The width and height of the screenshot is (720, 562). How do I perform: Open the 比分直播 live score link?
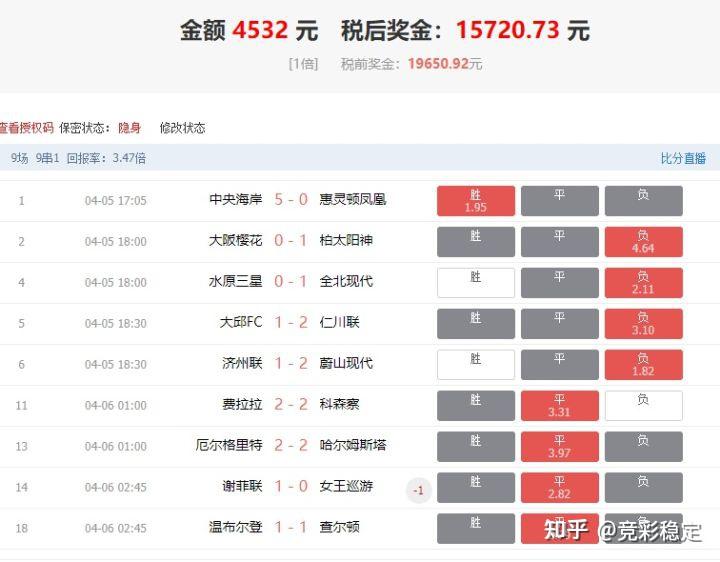pos(683,158)
